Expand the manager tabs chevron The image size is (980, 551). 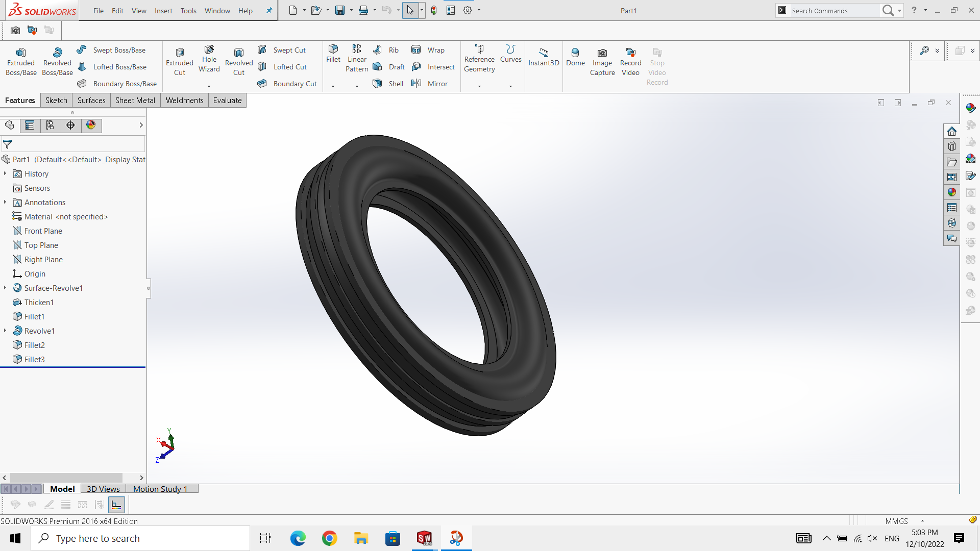point(141,126)
